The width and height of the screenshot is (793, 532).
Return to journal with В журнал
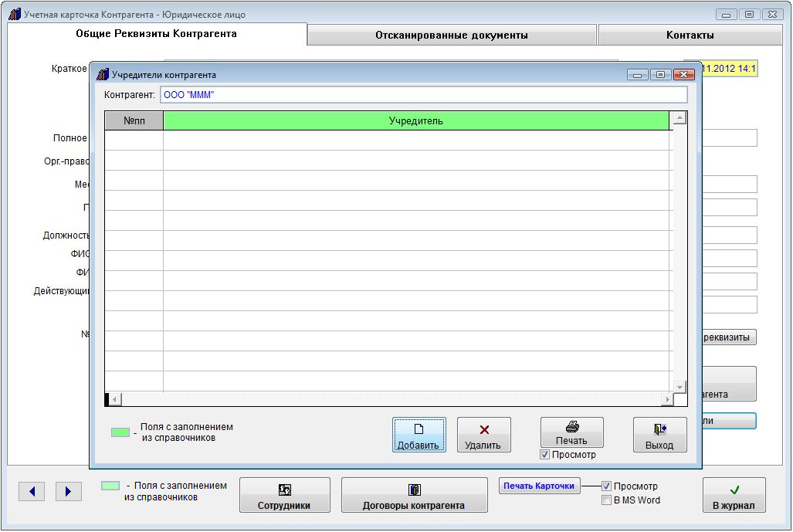tap(734, 495)
